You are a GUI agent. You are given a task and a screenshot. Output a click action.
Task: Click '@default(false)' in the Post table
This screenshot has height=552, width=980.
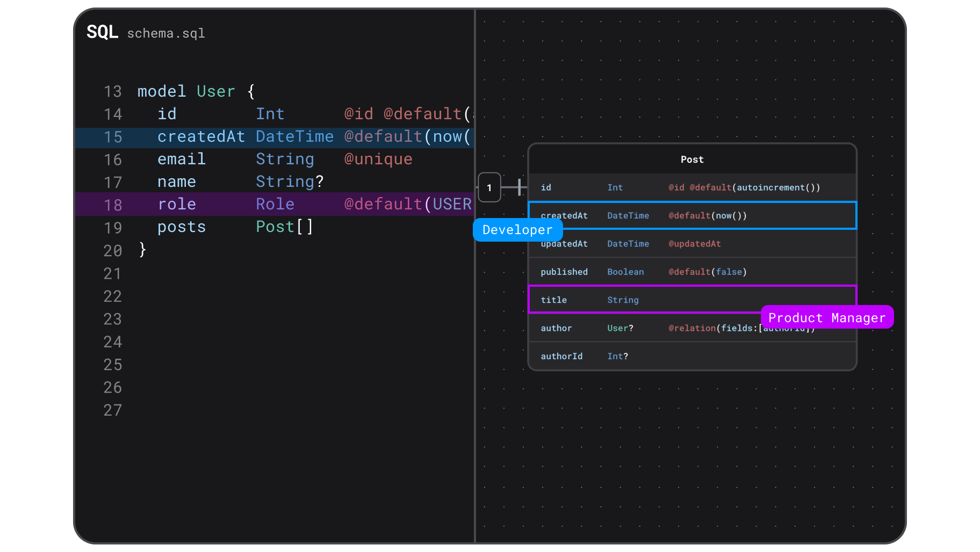point(708,272)
